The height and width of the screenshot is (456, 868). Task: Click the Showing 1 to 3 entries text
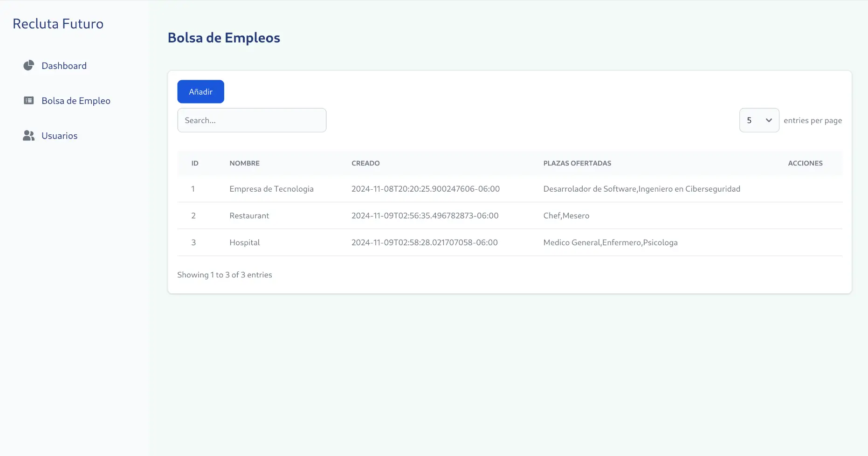[x=225, y=275]
